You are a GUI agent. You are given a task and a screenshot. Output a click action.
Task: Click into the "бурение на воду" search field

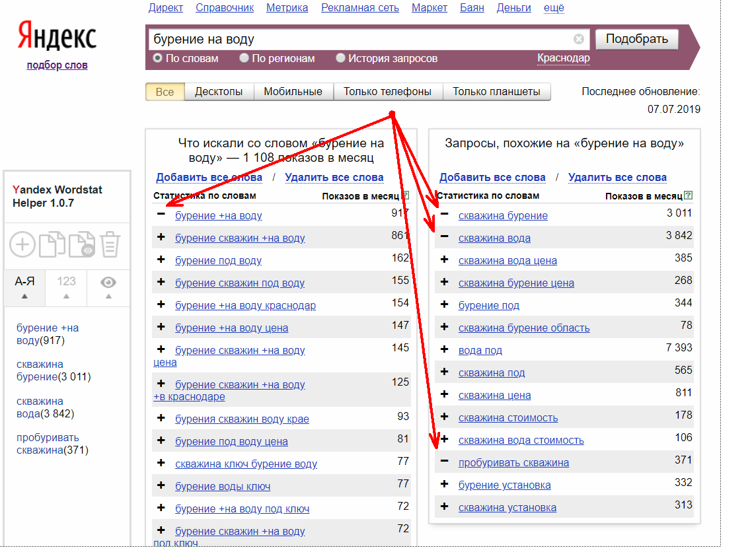(x=363, y=39)
